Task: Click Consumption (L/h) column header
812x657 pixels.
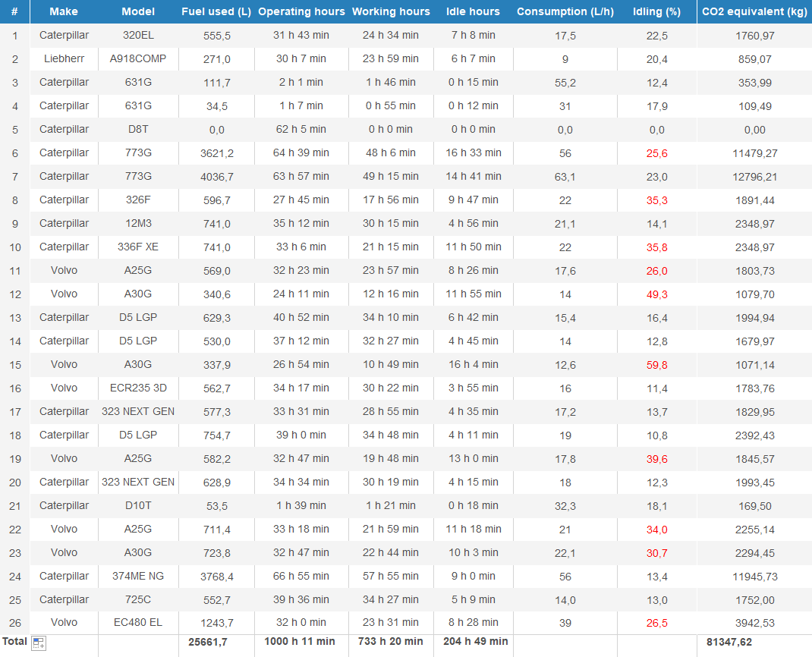Action: click(x=565, y=11)
